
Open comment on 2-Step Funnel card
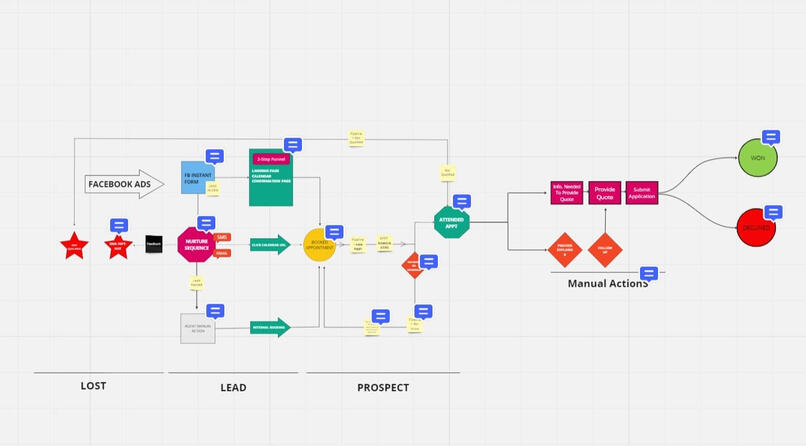click(292, 144)
